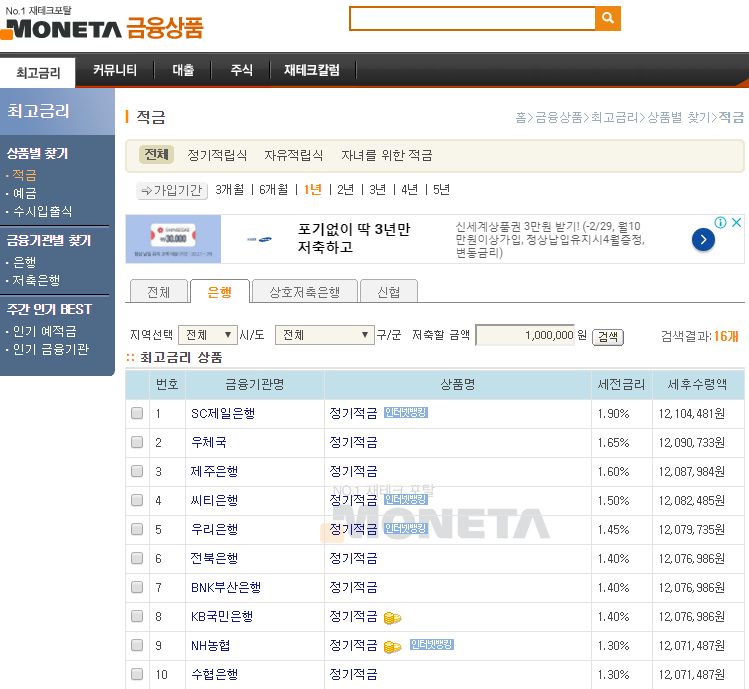Select the 자유적립식 filter
The image size is (749, 689).
294,155
